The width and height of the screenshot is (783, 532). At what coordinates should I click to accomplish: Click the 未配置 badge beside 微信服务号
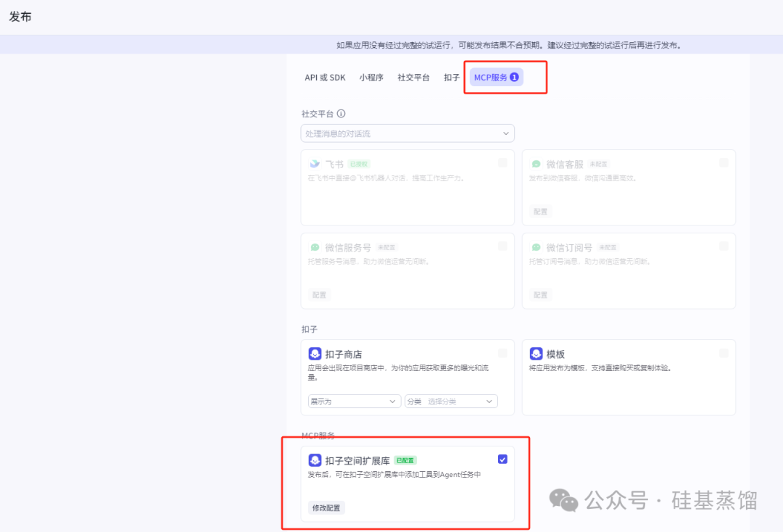pos(386,248)
